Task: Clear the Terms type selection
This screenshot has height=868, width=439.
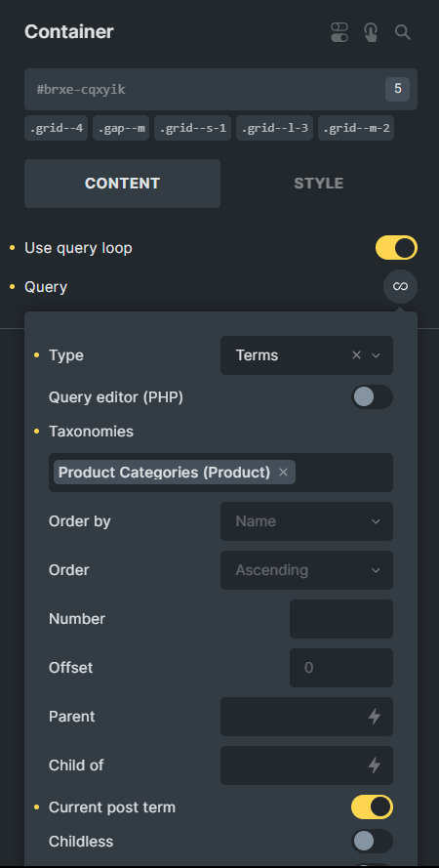Action: (357, 355)
